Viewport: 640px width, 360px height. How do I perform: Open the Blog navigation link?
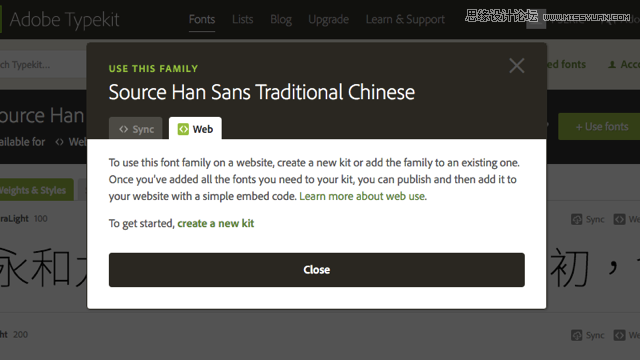coord(281,20)
